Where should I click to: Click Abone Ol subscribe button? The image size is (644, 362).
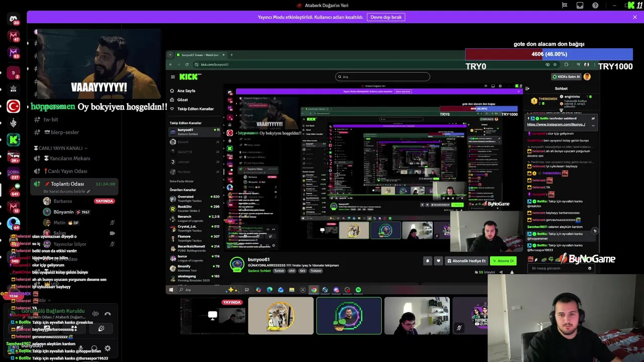point(503,261)
